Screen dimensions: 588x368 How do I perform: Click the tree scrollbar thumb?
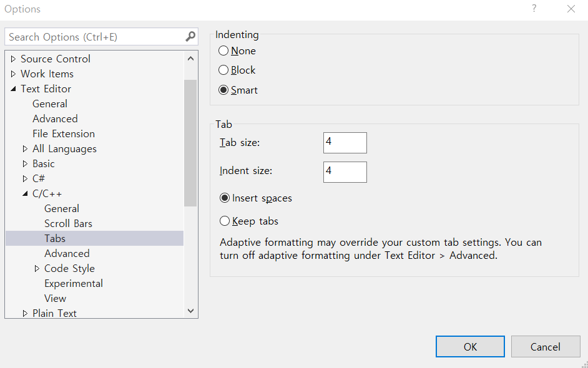pos(190,143)
